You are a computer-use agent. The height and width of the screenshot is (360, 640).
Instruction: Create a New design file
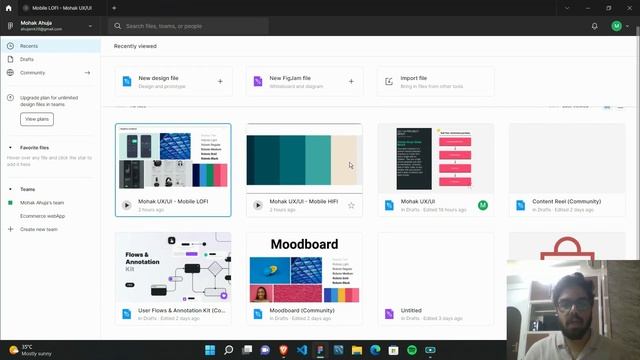point(174,82)
